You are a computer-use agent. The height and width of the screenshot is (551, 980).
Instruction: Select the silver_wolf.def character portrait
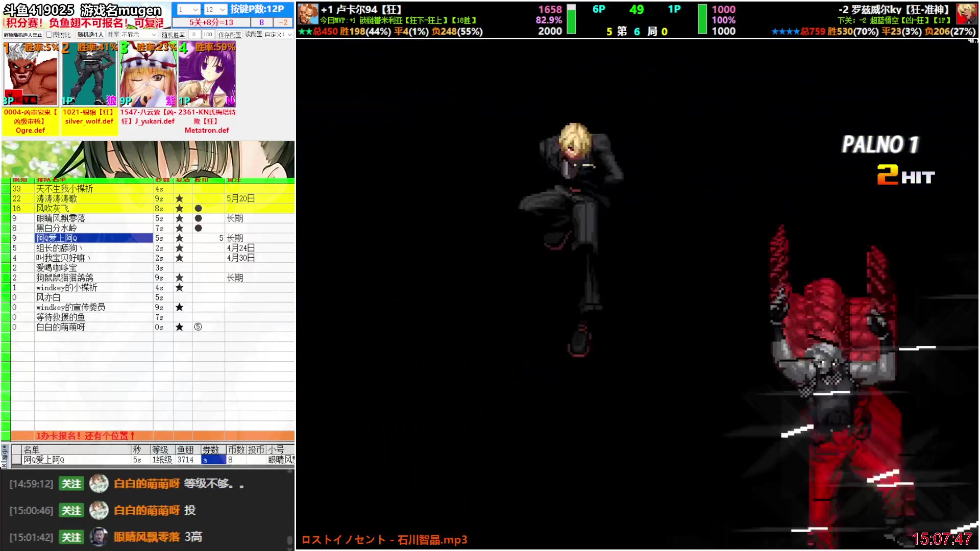(x=89, y=74)
